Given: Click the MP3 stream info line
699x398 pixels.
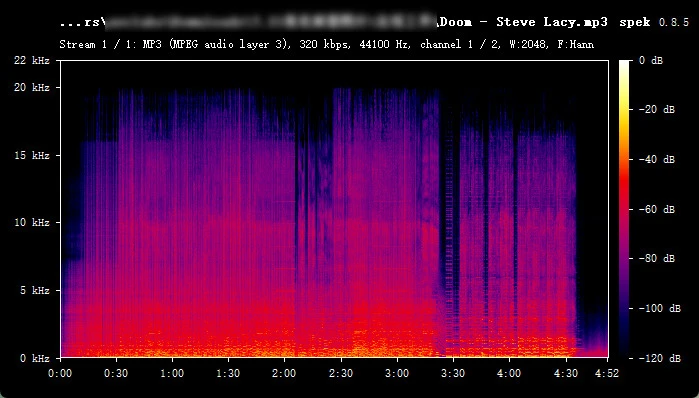Looking at the screenshot, I should point(326,44).
